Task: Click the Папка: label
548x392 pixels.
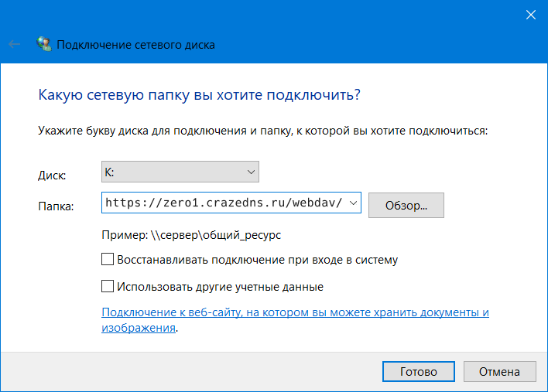Action: click(56, 206)
